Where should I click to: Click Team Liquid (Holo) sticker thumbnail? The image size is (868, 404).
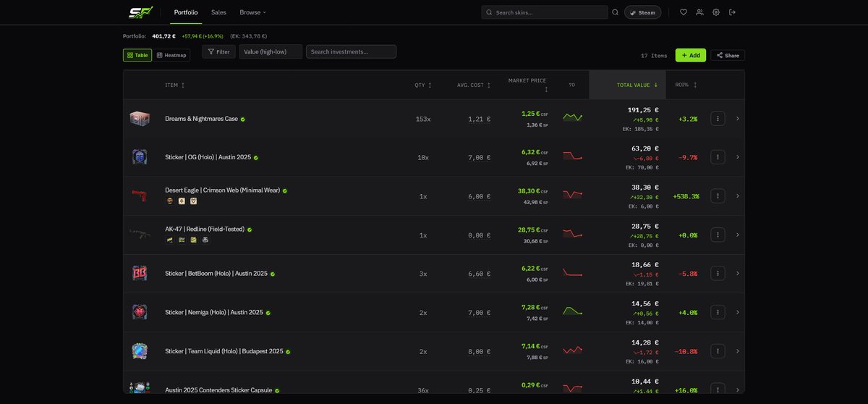point(140,351)
